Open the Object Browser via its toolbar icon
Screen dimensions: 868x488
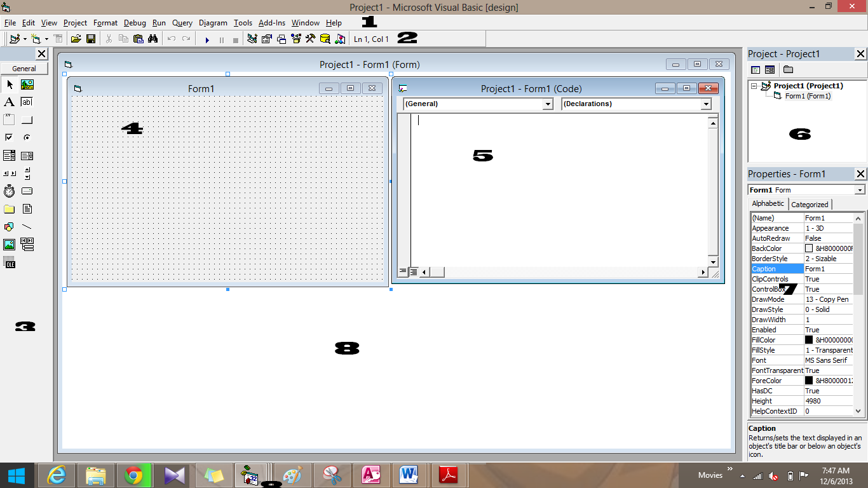(x=295, y=39)
